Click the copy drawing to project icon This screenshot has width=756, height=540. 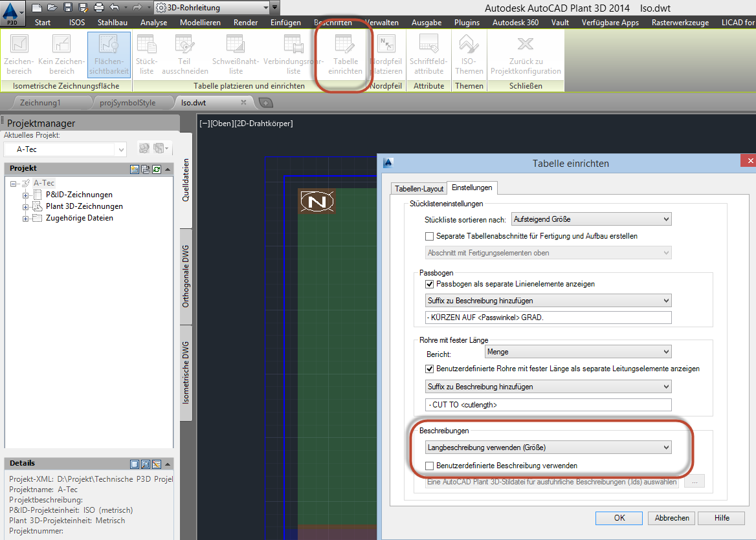(146, 169)
